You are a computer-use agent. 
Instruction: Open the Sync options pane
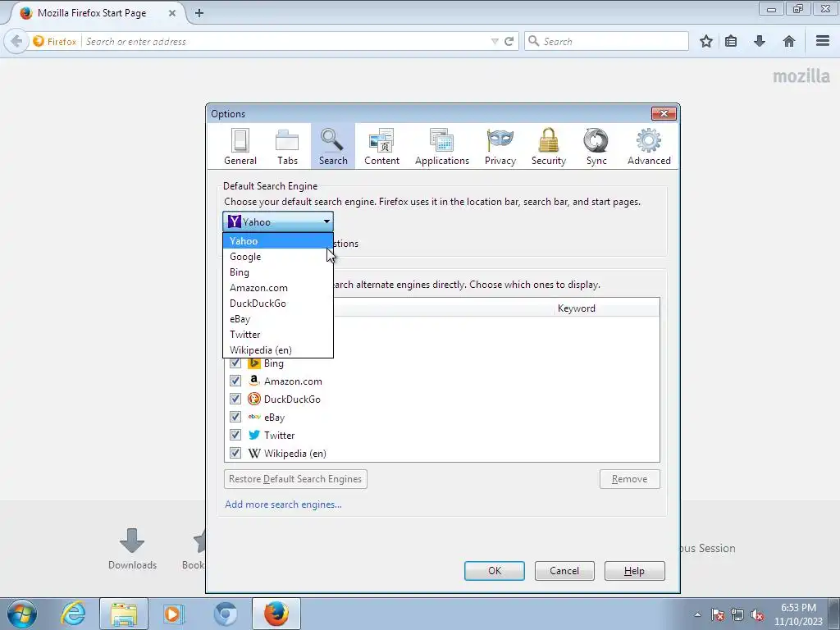pos(596,147)
